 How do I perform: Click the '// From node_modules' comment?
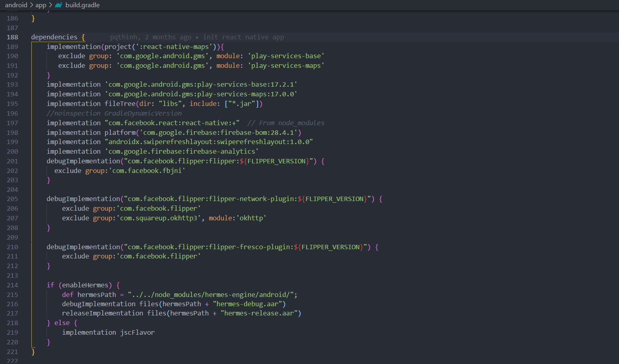285,122
